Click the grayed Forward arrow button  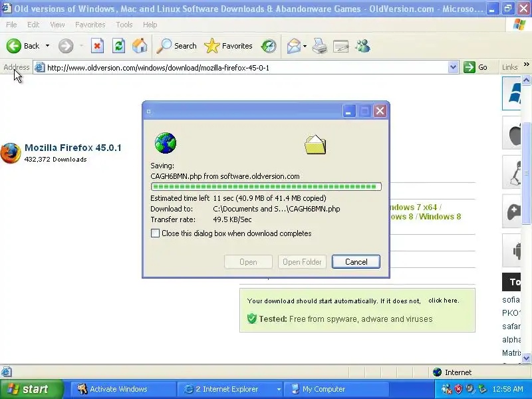66,46
